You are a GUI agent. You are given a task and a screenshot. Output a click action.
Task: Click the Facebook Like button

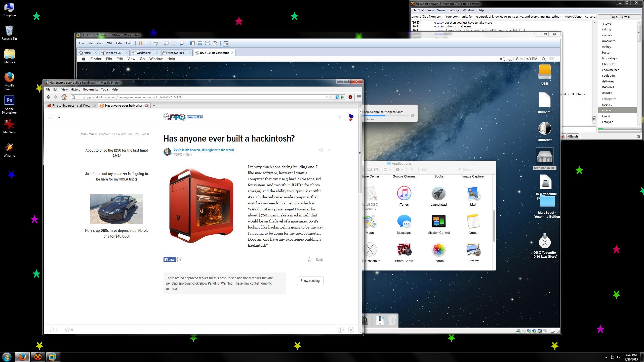coord(170,260)
